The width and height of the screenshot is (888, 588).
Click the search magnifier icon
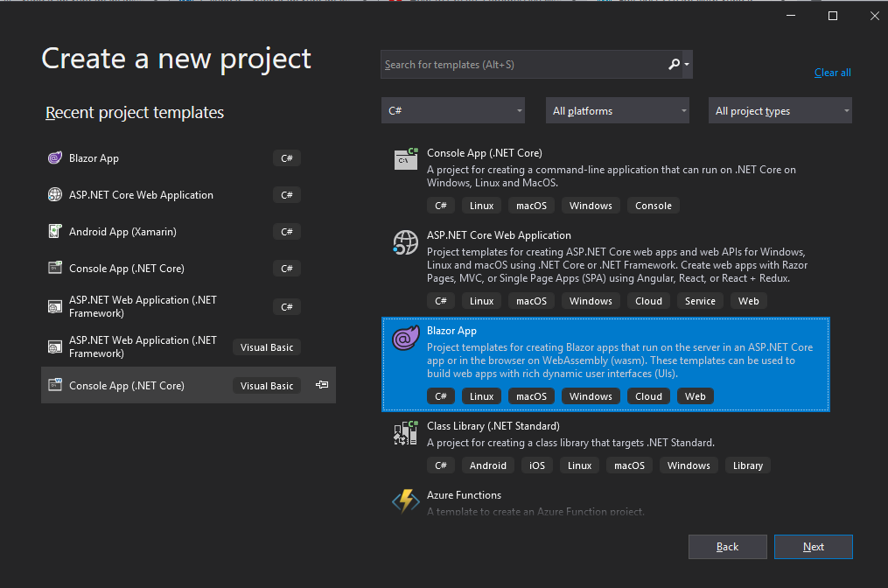[675, 64]
